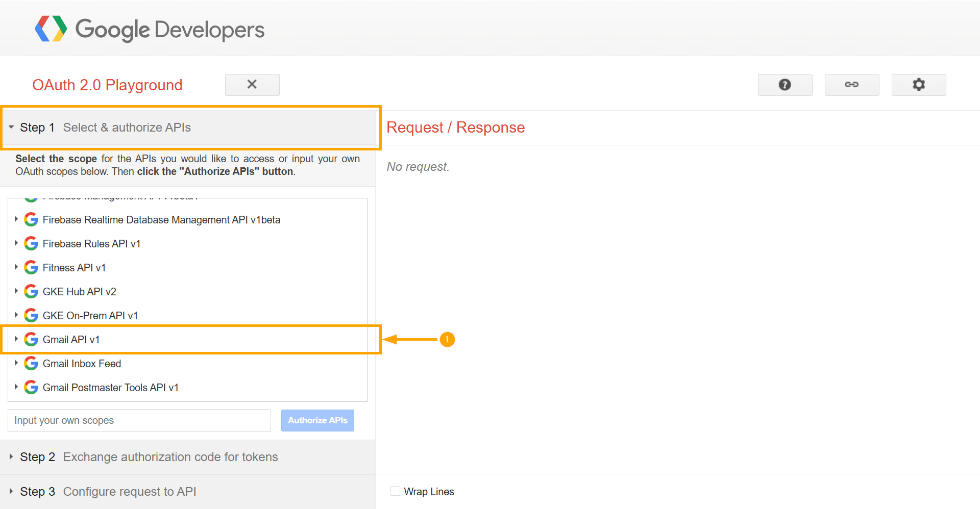Click the X button beside OAuth 2.0 Playground

pos(252,85)
